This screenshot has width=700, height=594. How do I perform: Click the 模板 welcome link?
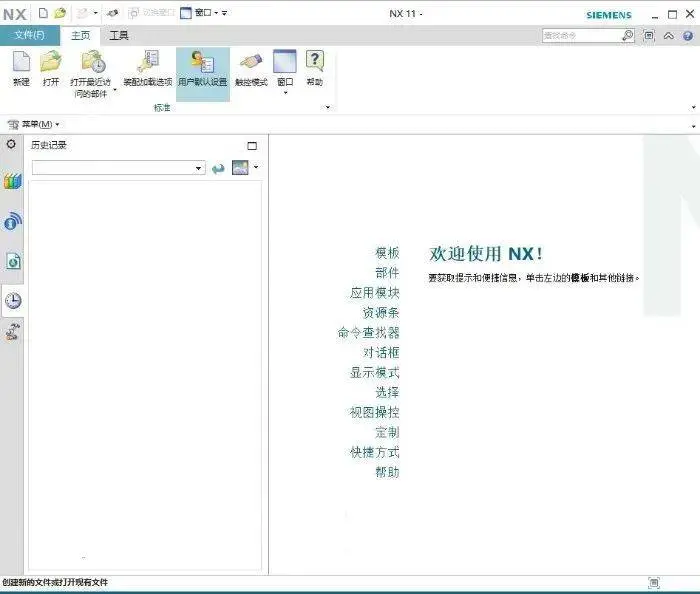pos(387,253)
